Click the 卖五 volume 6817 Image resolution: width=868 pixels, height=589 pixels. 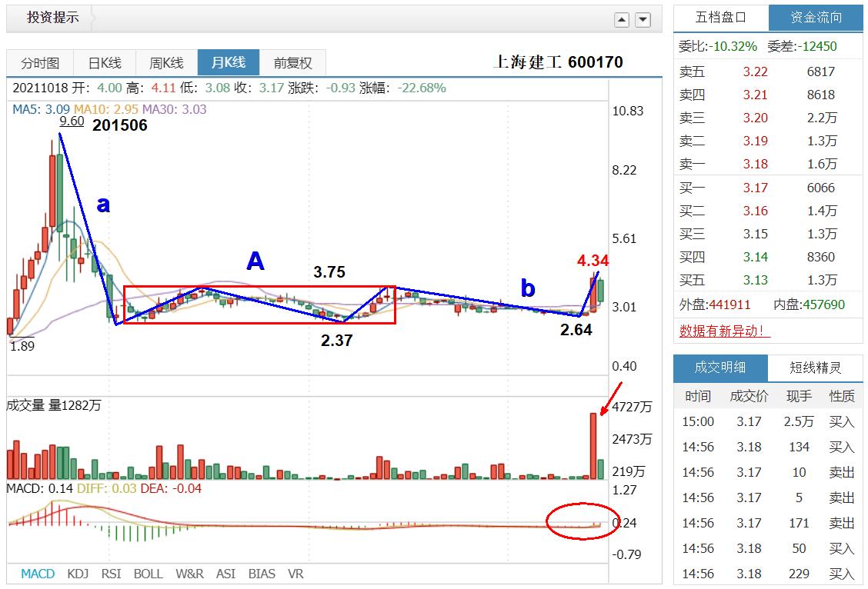(820, 72)
